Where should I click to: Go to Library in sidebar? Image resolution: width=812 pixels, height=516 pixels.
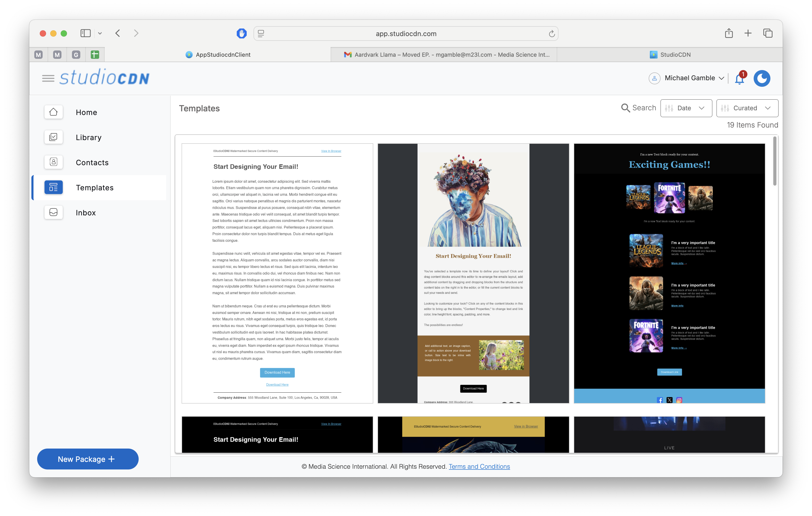pos(88,137)
